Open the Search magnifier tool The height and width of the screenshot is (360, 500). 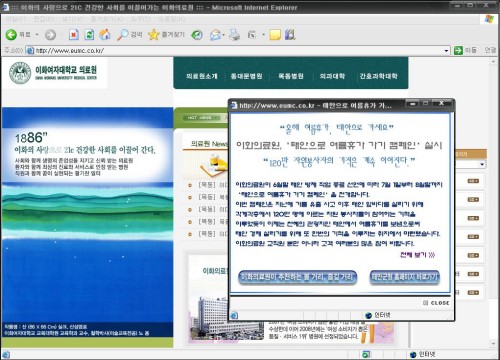129,35
